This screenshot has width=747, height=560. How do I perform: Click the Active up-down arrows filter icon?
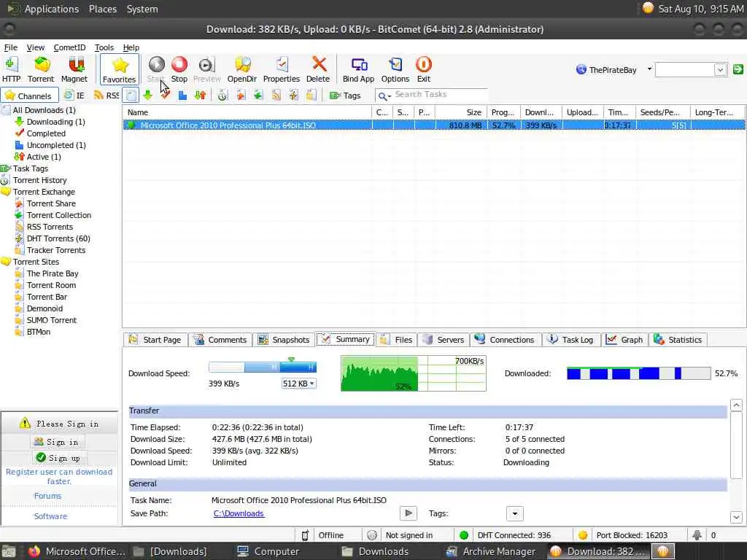[x=200, y=96]
